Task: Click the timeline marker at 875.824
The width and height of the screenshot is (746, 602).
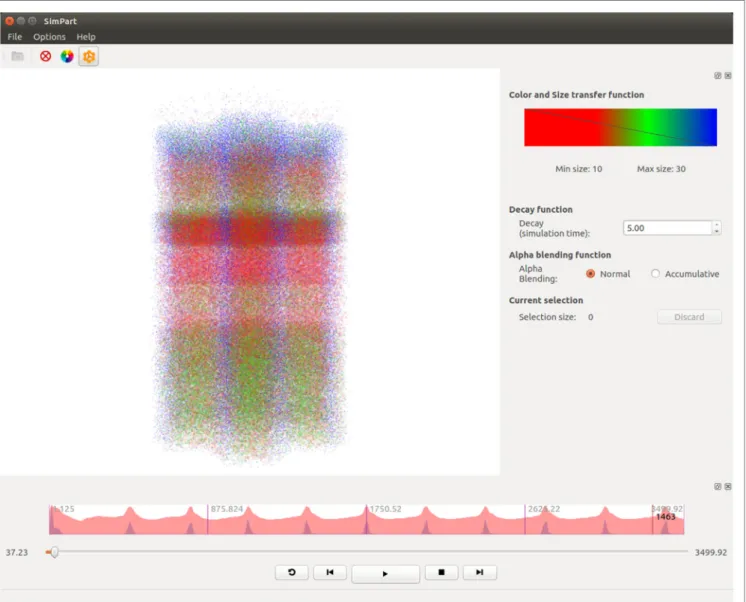Action: [x=207, y=519]
